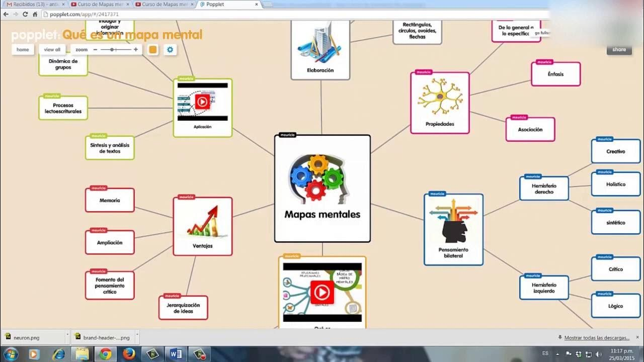Open File Explorer folder taskbar icon
Screen dimensions: 644x362
pos(82,354)
